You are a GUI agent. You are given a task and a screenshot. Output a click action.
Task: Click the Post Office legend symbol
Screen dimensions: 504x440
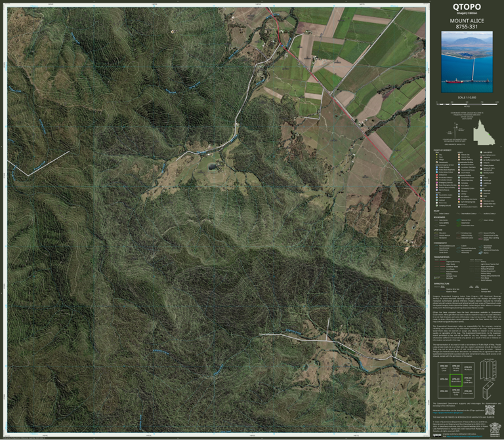[x=459, y=186]
